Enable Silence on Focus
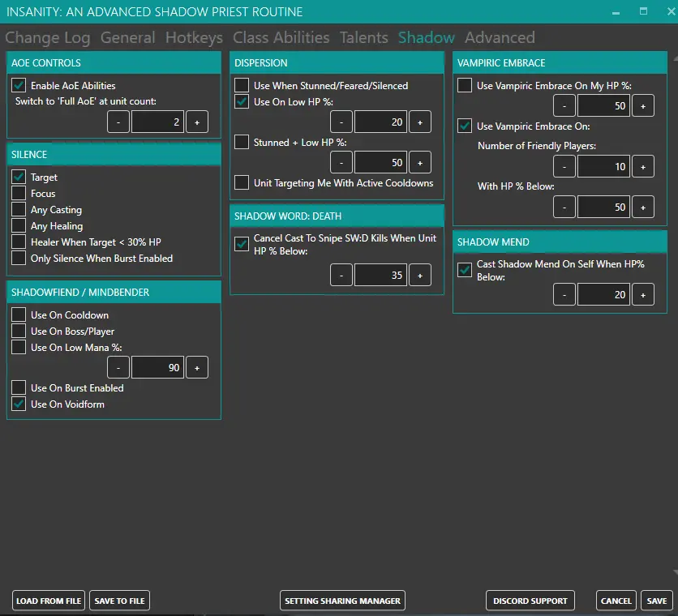 19,193
